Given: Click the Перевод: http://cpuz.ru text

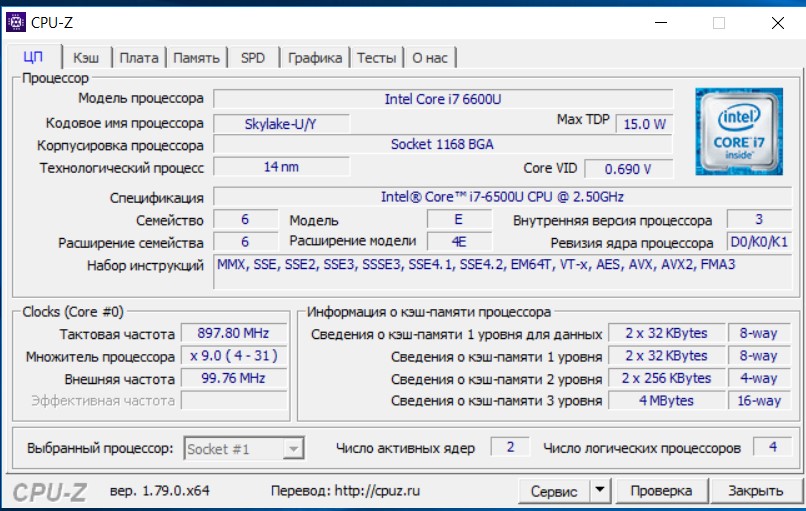Looking at the screenshot, I should (345, 491).
